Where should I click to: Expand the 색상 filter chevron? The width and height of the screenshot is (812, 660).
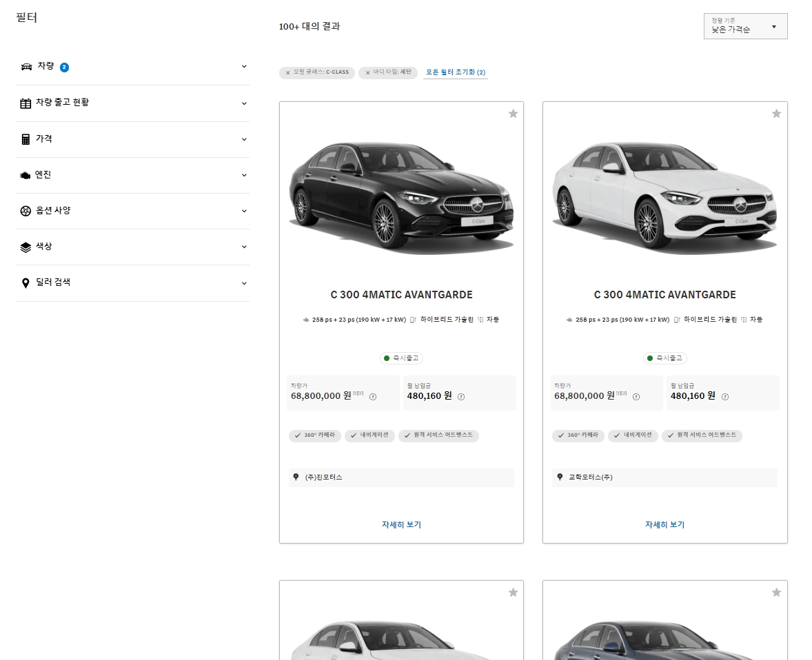coord(244,247)
